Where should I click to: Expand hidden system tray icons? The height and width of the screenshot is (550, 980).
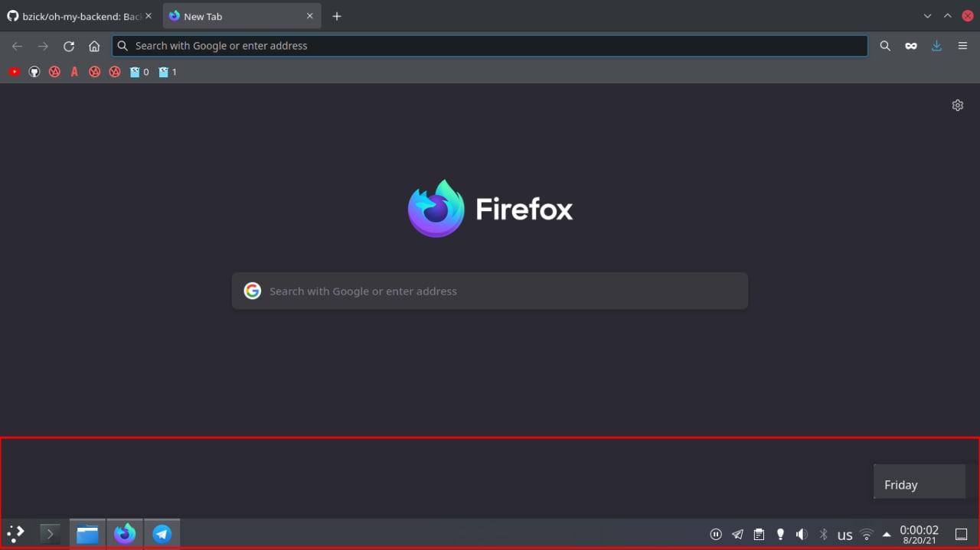coord(887,535)
